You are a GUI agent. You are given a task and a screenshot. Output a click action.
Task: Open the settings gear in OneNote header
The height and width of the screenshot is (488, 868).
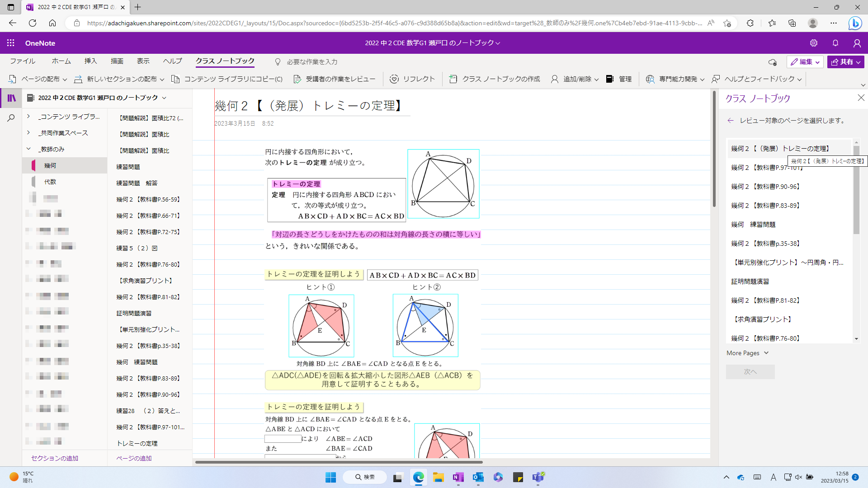(x=814, y=43)
